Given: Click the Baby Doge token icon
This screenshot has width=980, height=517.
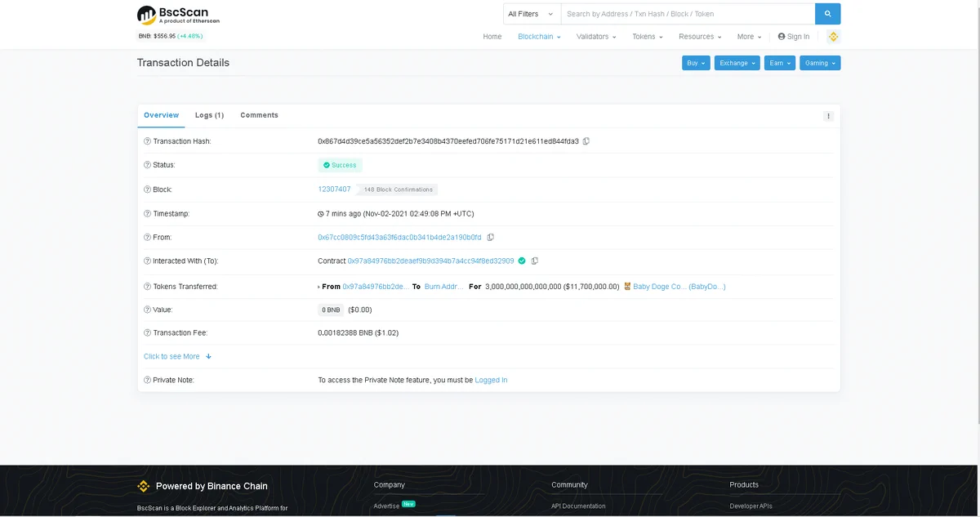Looking at the screenshot, I should pyautogui.click(x=627, y=287).
